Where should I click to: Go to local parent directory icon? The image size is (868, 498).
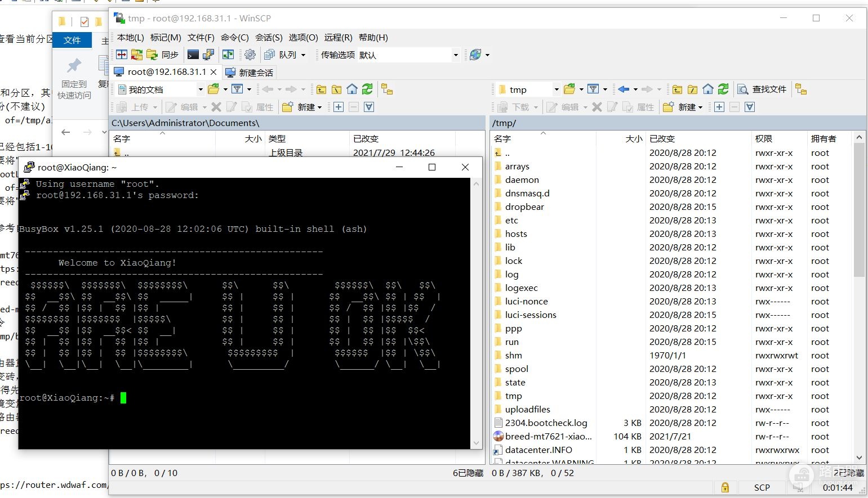click(x=321, y=89)
